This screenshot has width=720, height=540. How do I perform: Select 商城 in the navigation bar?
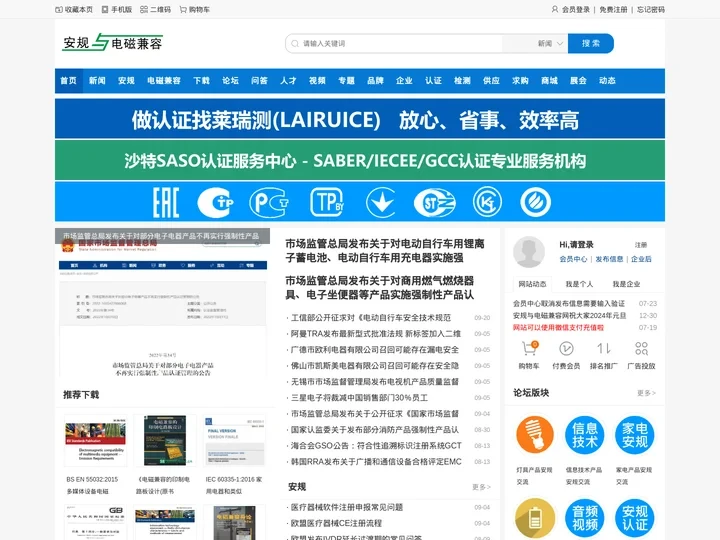point(549,81)
